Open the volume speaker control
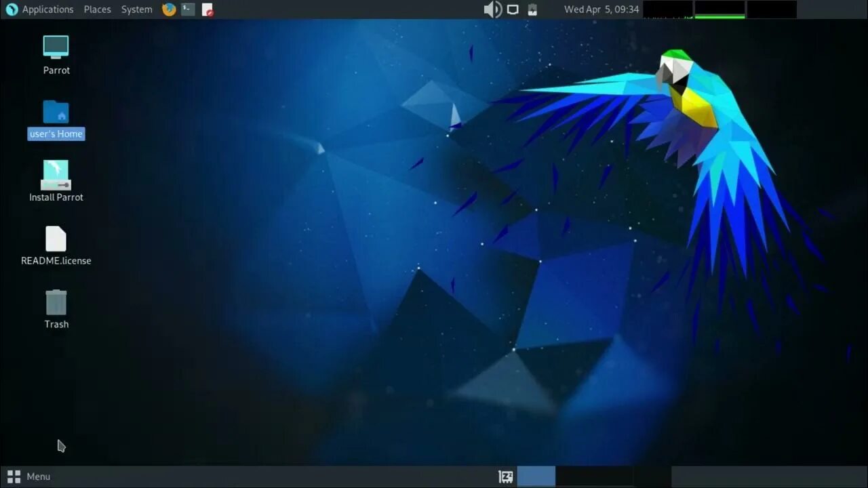Screen dimensions: 868x488 coord(492,9)
